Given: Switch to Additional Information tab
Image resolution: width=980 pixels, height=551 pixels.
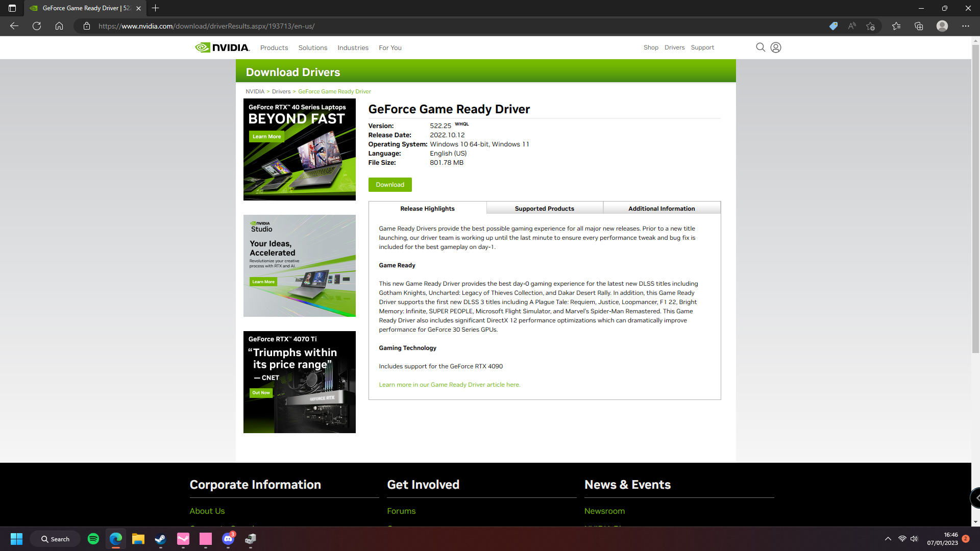Looking at the screenshot, I should coord(661,208).
